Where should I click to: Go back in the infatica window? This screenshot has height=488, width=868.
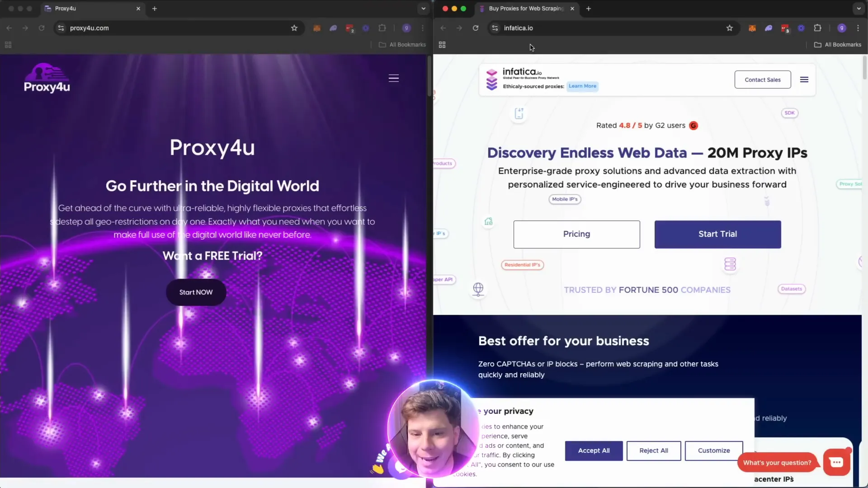point(443,28)
